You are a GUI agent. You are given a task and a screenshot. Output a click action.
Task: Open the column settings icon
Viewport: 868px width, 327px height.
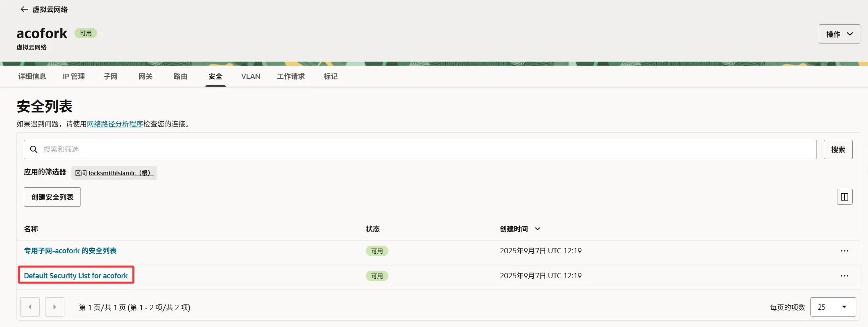pos(844,197)
